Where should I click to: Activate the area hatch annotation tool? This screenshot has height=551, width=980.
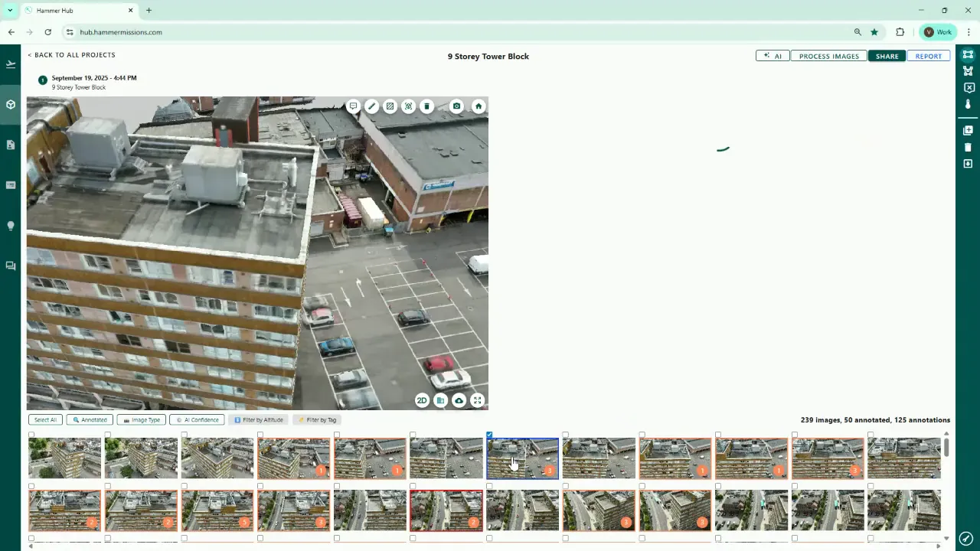[390, 106]
